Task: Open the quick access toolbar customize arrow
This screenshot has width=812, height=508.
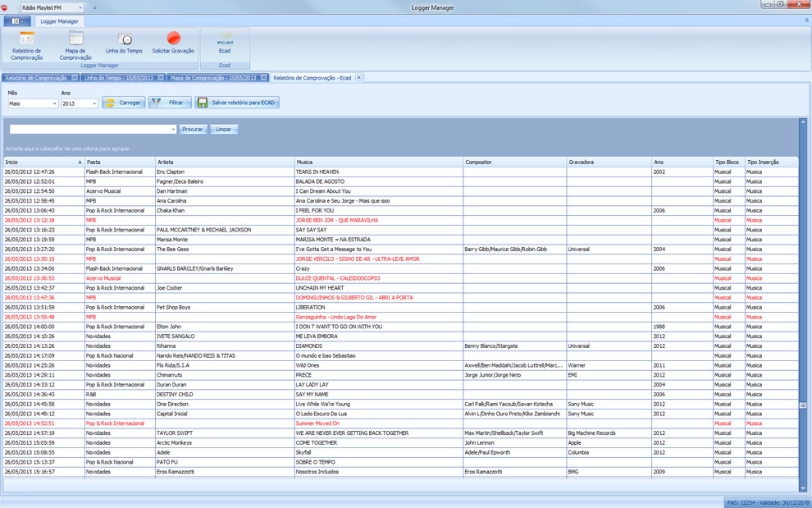Action: pos(95,7)
